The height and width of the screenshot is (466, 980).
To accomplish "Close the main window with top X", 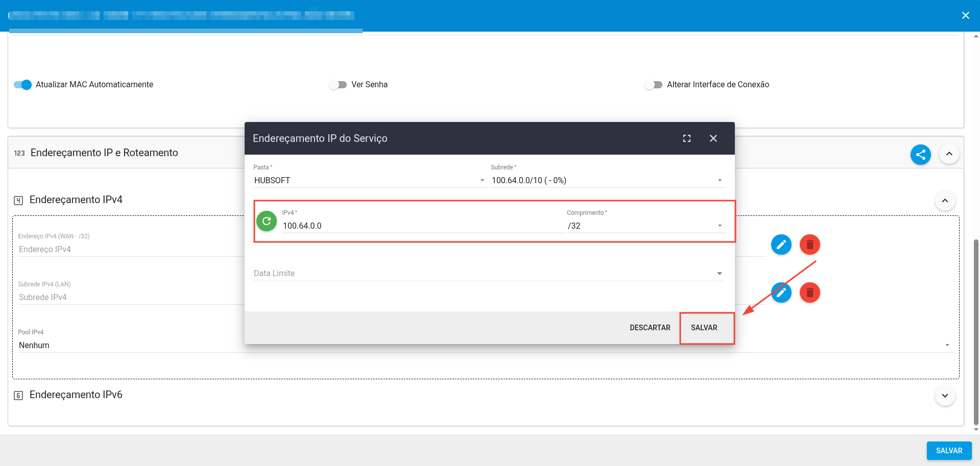I will click(x=965, y=15).
